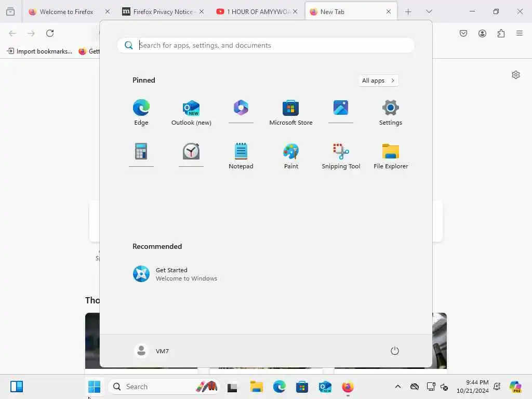The height and width of the screenshot is (399, 532).
Task: Open File Explorer from pinned apps
Action: [391, 156]
